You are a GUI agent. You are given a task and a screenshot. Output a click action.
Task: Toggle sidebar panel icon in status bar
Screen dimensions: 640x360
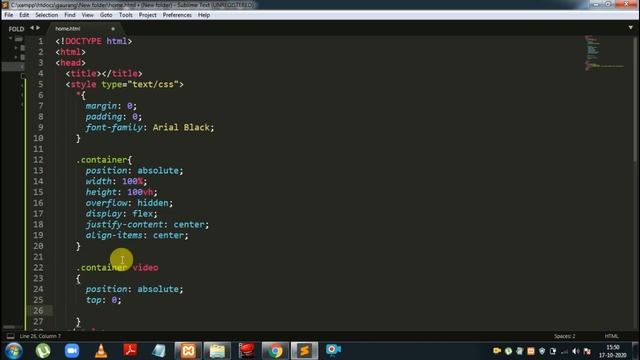point(11,336)
